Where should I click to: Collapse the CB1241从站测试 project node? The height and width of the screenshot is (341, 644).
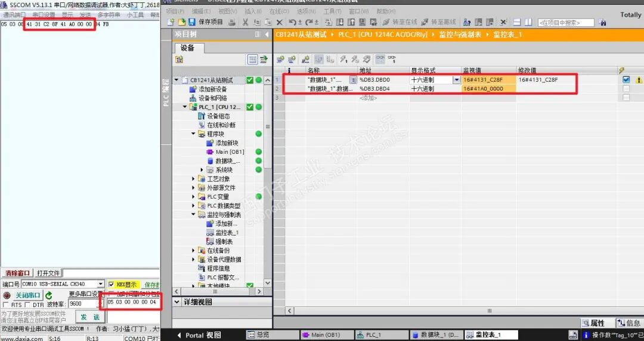coord(177,80)
